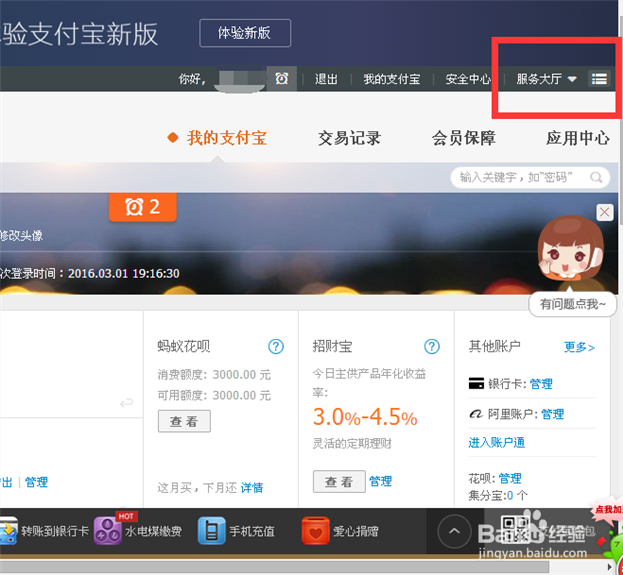This screenshot has width=623, height=575.
Task: Expand the bottom bar with up-arrow circle
Action: [x=455, y=531]
